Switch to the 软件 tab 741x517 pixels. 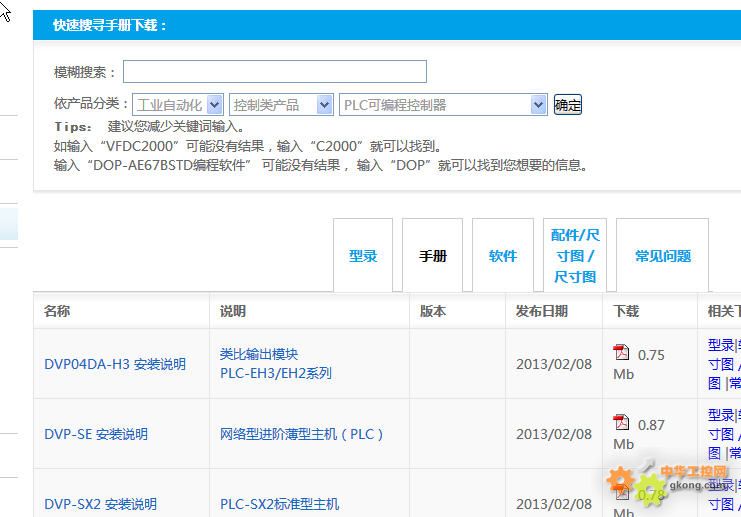(x=503, y=256)
